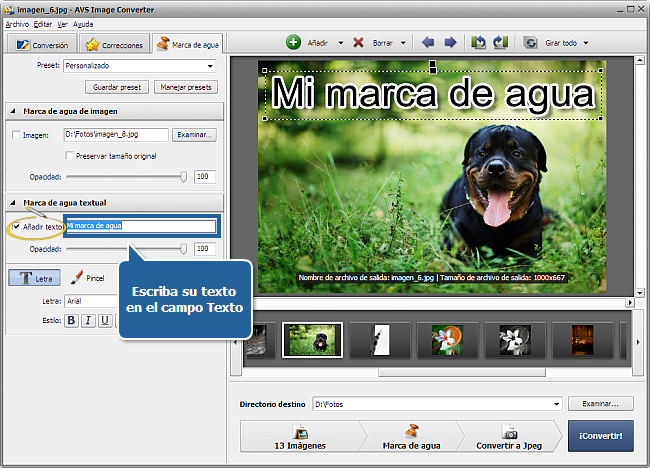Image resolution: width=650 pixels, height=468 pixels.
Task: Check Preservar tamaño original option
Action: pos(69,156)
